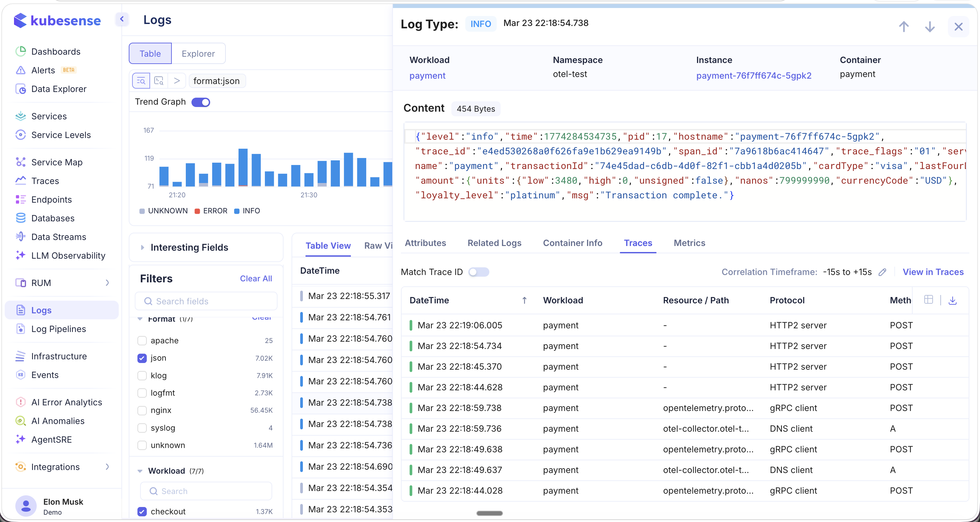Click the horizontal scrollbar under traces table
Image resolution: width=980 pixels, height=522 pixels.
(x=489, y=513)
